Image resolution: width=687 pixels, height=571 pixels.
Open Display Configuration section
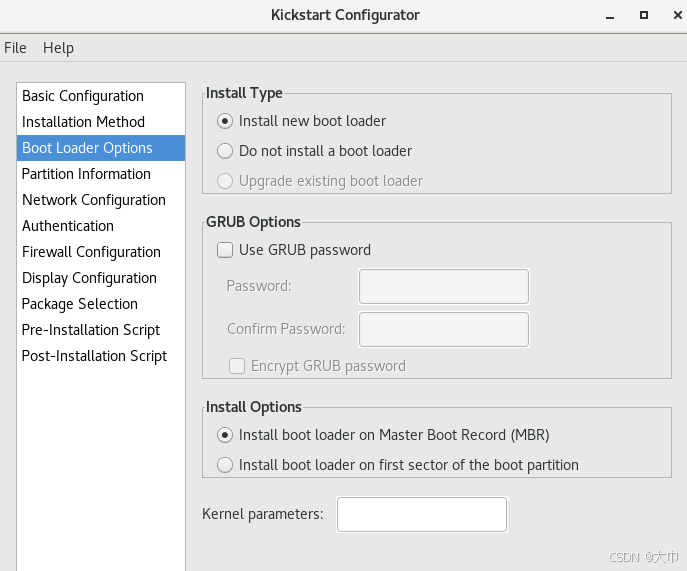[x=101, y=278]
